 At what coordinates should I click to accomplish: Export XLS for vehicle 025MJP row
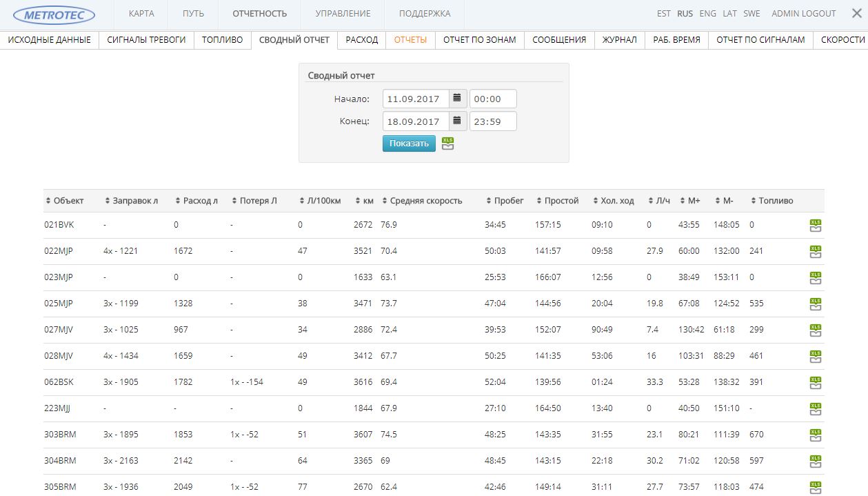(x=816, y=304)
